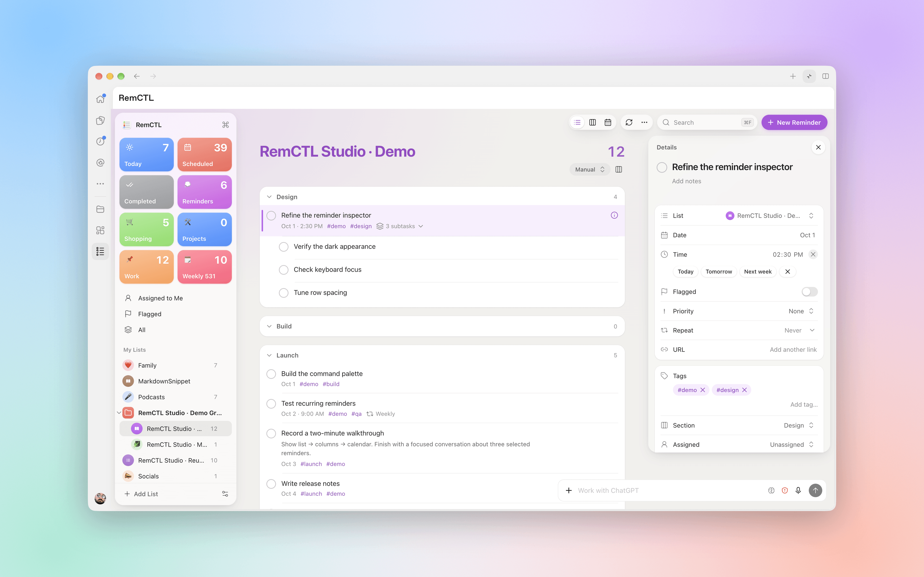Mark Build the command palette complete
Viewport: 924px width, 577px height.
[271, 374]
